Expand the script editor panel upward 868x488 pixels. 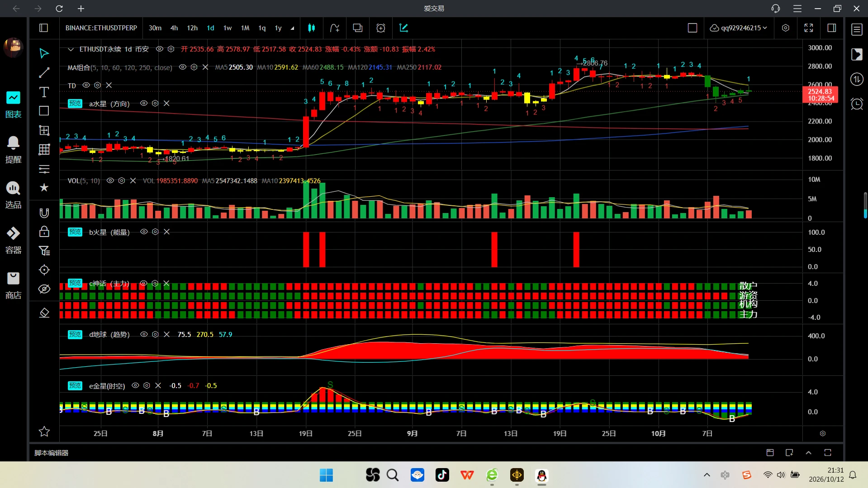coord(808,453)
